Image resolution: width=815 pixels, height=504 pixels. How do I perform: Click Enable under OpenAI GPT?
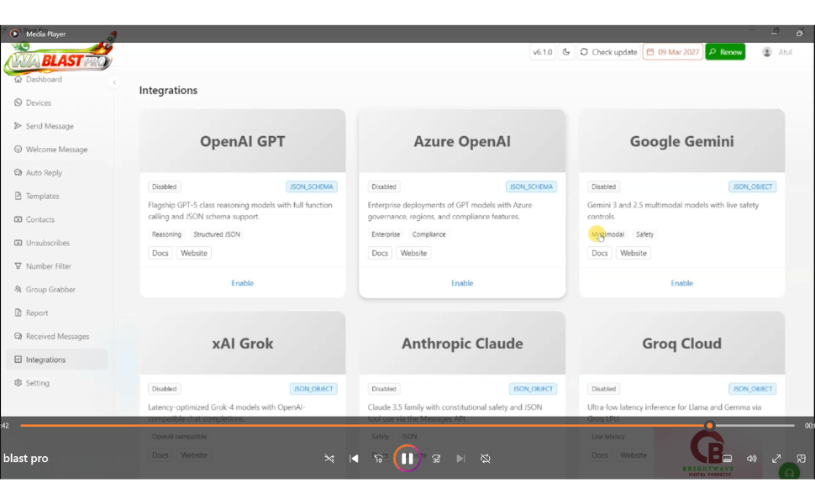[242, 283]
